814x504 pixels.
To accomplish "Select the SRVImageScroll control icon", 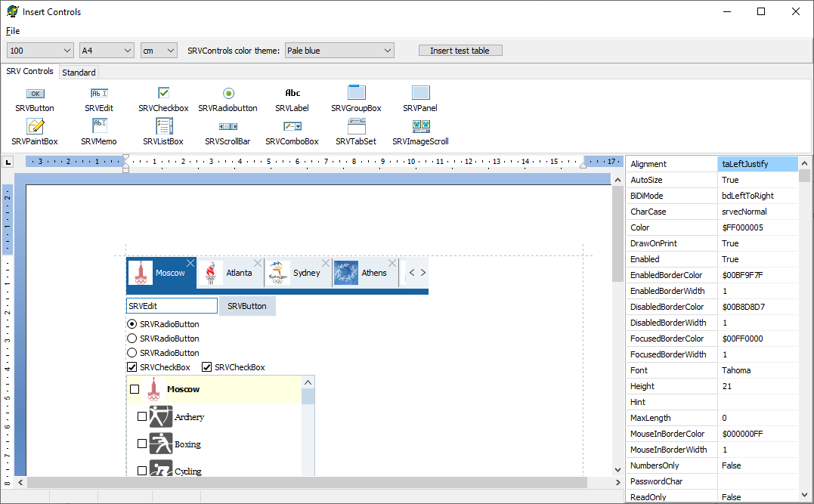I will tap(420, 126).
